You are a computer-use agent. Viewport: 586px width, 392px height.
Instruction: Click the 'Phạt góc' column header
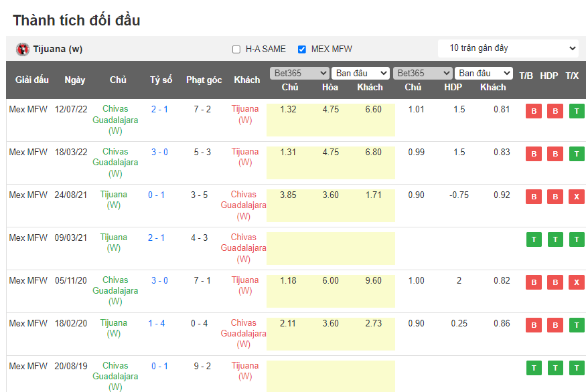pos(204,80)
